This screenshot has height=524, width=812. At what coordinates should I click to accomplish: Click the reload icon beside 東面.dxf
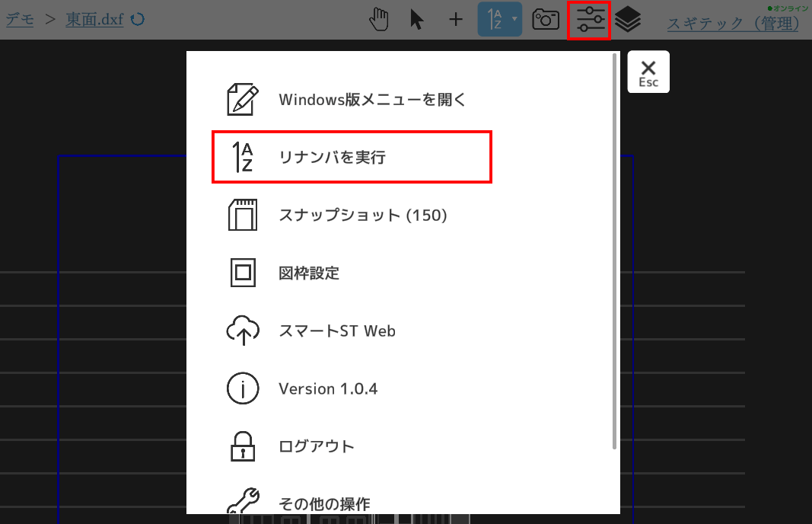138,20
